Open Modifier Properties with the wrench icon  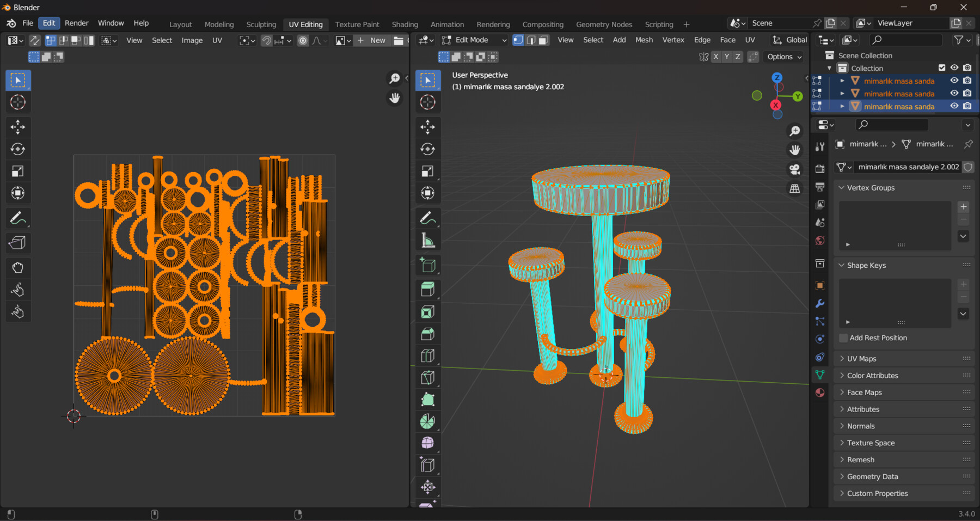(820, 303)
